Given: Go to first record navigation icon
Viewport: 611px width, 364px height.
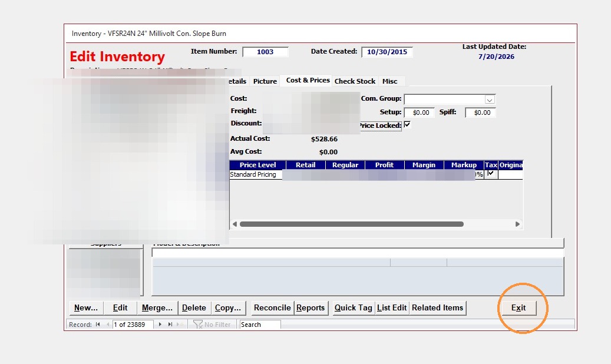Looking at the screenshot, I should (97, 325).
